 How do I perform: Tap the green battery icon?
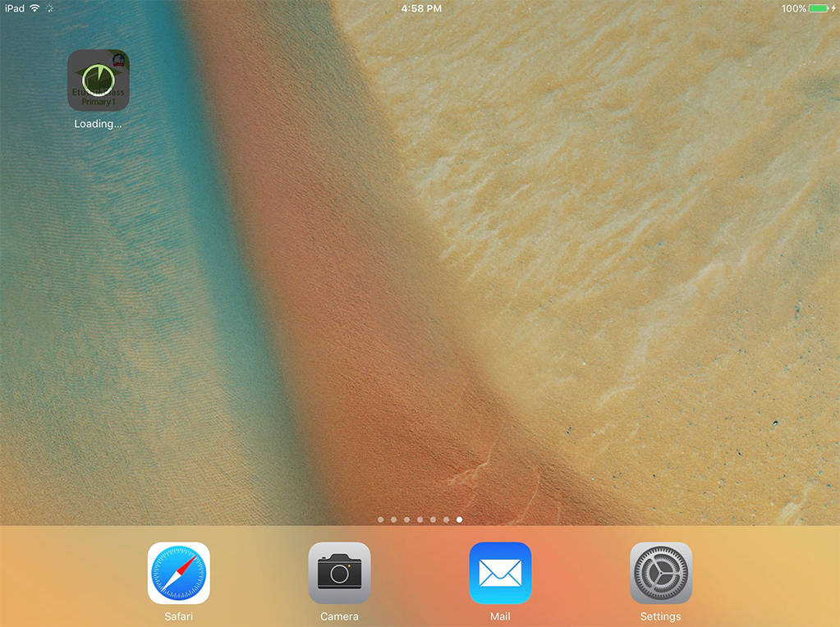pos(819,8)
